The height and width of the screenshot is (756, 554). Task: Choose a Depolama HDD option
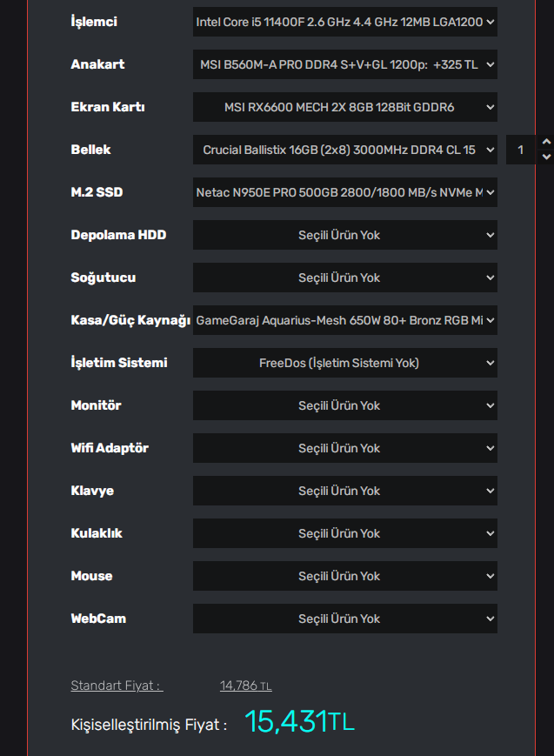point(344,235)
